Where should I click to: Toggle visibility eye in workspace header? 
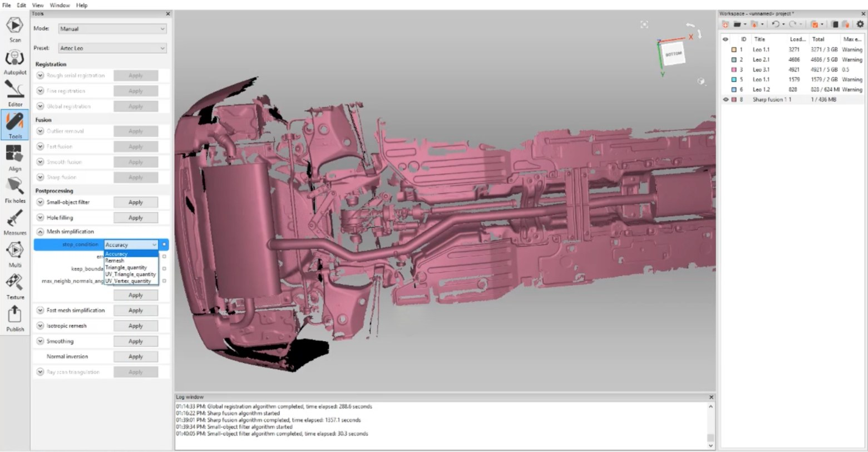coord(725,40)
